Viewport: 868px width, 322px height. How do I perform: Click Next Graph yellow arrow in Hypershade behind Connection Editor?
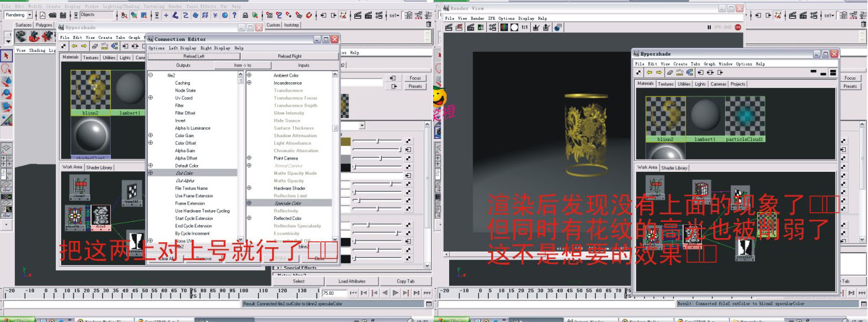(83, 46)
